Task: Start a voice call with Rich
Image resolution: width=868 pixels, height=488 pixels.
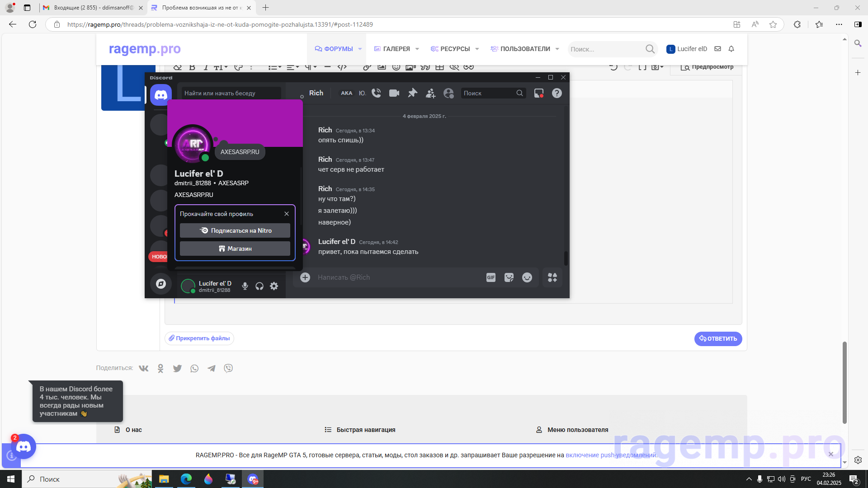Action: (x=376, y=93)
